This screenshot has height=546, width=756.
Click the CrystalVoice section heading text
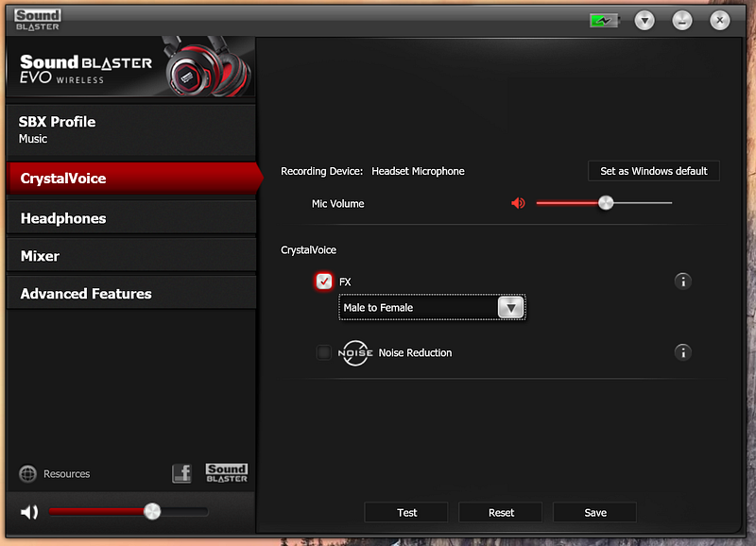[309, 250]
